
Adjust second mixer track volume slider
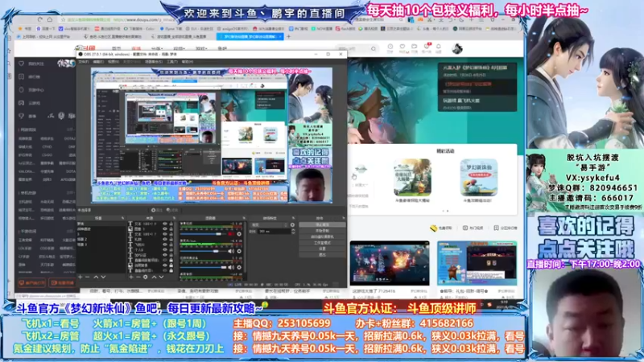pos(203,251)
